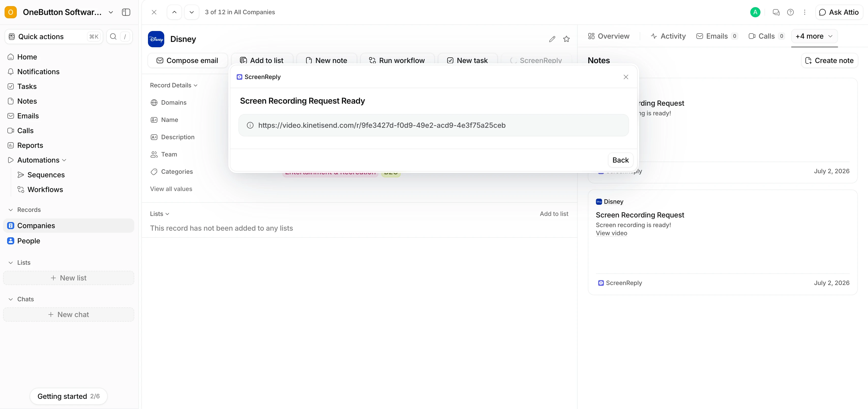Click Back in ScreenReply dialog
Viewport: 868px width, 409px height.
point(620,160)
